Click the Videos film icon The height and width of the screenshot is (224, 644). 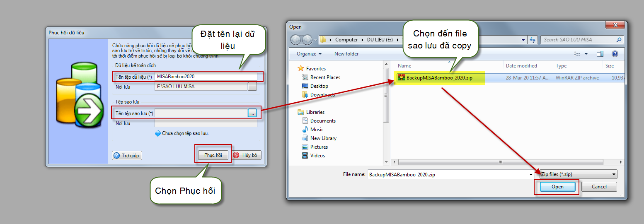pyautogui.click(x=305, y=156)
